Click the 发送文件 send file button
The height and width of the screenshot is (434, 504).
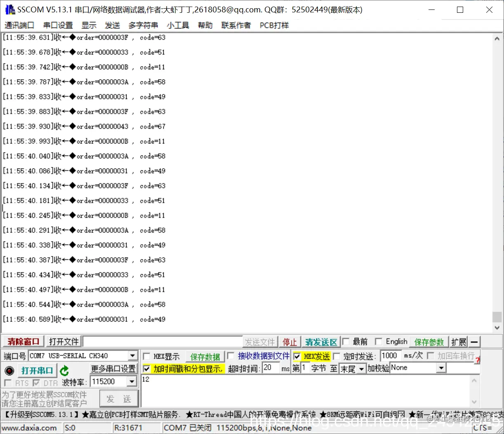click(260, 342)
